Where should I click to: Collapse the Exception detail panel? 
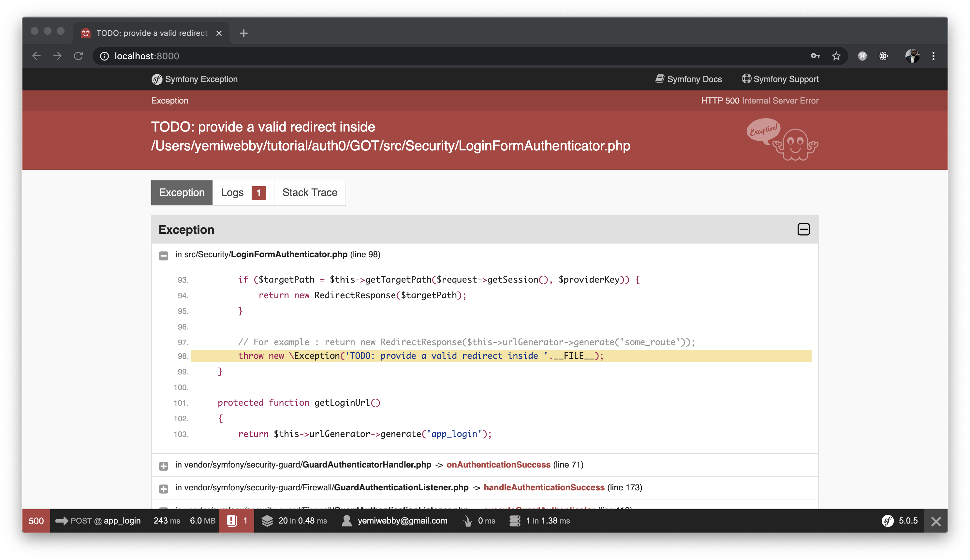[x=803, y=229]
